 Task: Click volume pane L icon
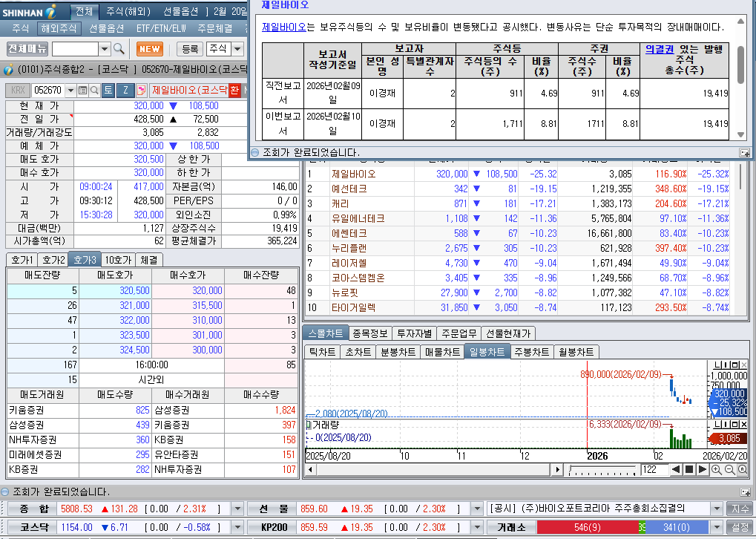(x=717, y=425)
